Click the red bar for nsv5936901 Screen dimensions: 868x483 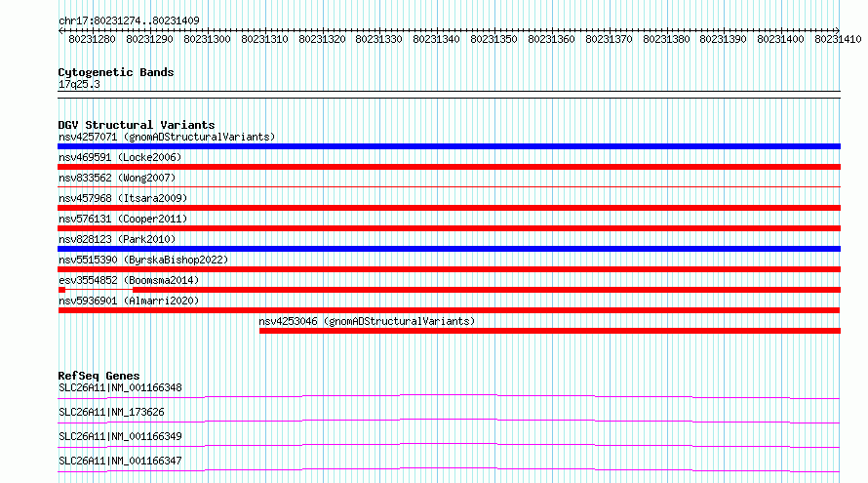[449, 310]
